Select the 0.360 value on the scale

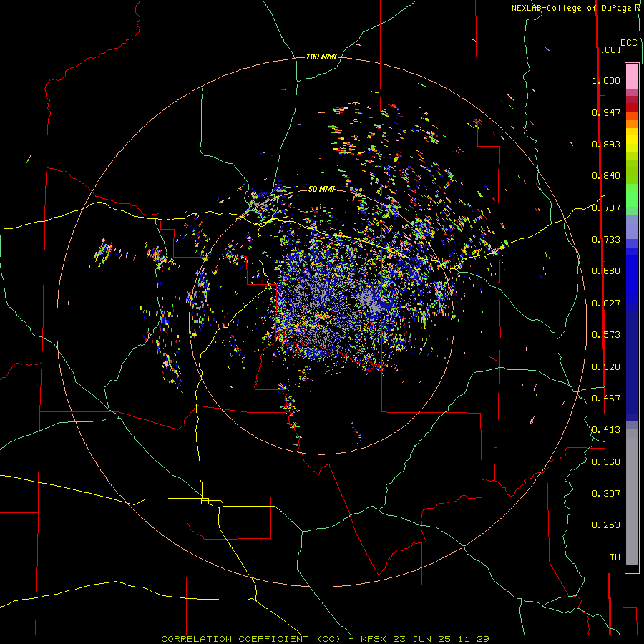[606, 462]
